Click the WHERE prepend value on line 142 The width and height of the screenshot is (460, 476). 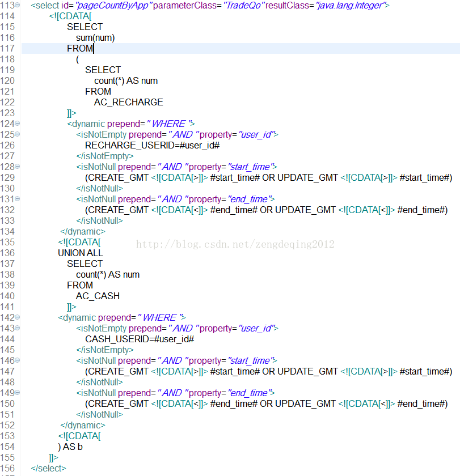[160, 317]
